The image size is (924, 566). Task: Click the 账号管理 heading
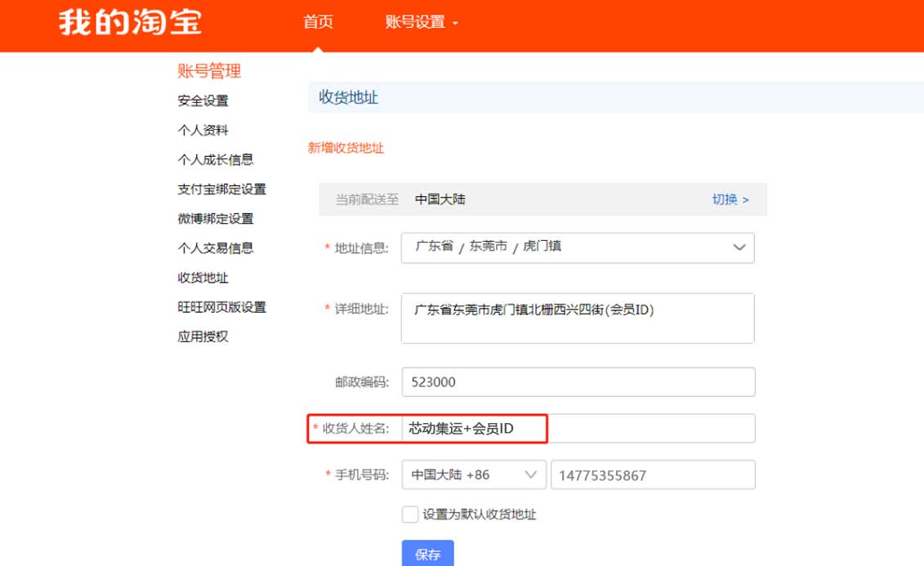click(209, 71)
